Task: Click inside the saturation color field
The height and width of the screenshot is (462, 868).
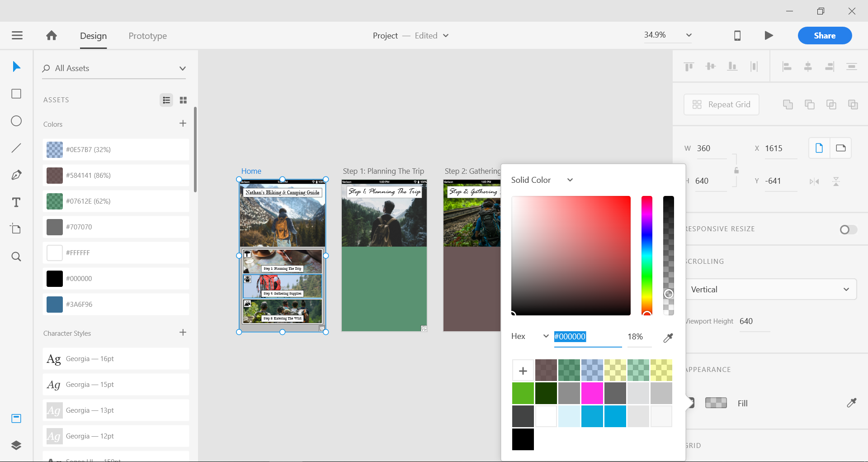Action: pos(571,255)
